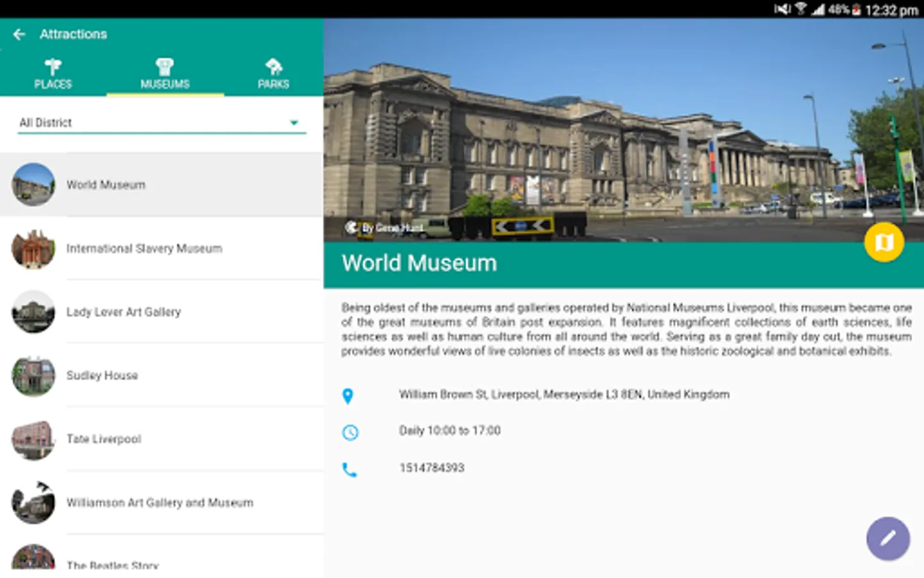Choose Lady Lever Art Gallery
Viewport: 924px width, 578px height.
click(162, 312)
